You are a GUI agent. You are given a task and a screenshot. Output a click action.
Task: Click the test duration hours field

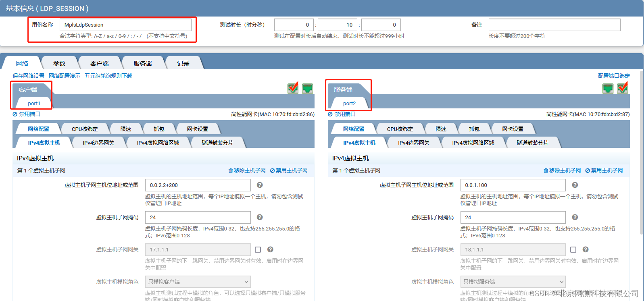click(294, 25)
